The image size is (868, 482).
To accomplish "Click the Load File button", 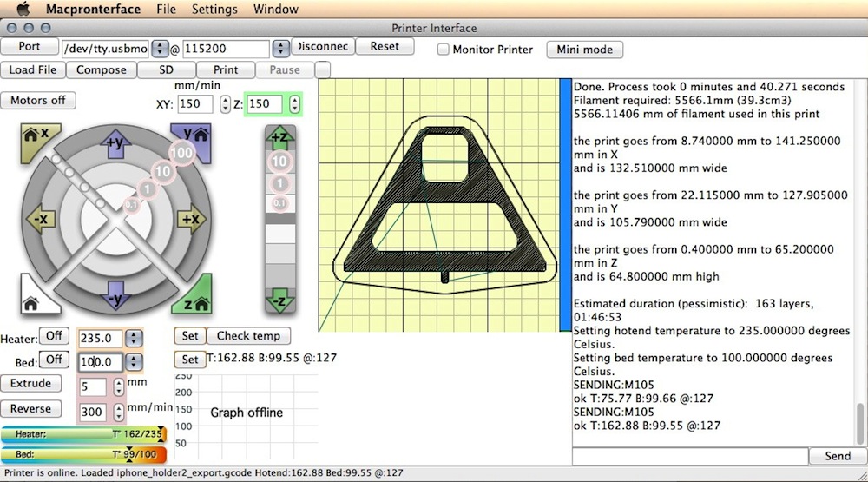I will [33, 69].
